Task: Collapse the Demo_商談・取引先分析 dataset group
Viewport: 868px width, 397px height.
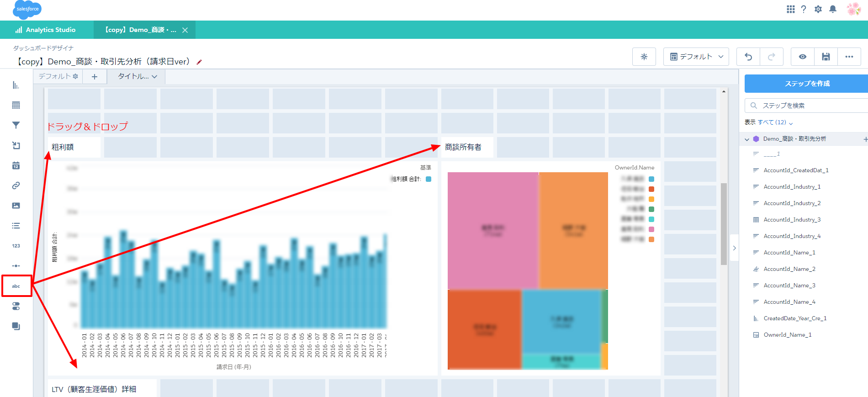Action: tap(747, 139)
